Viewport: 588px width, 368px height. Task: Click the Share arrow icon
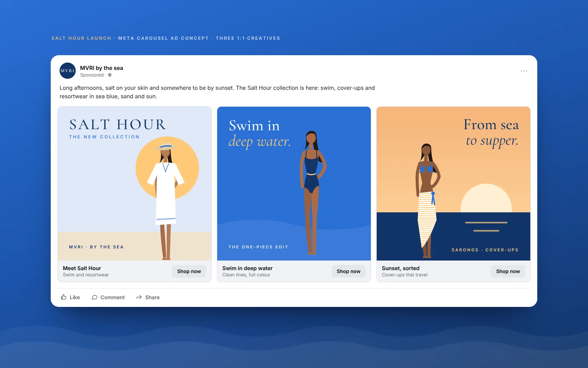pos(139,297)
